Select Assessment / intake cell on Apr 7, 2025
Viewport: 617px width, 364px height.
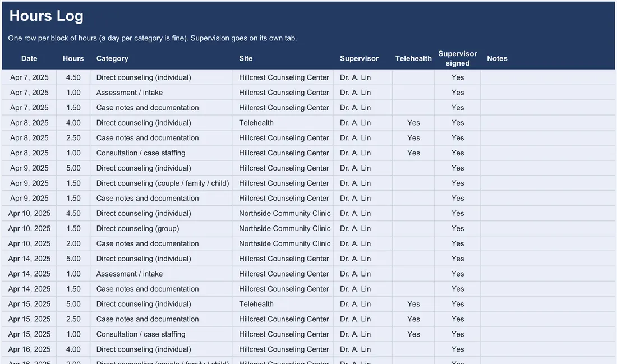pos(162,93)
